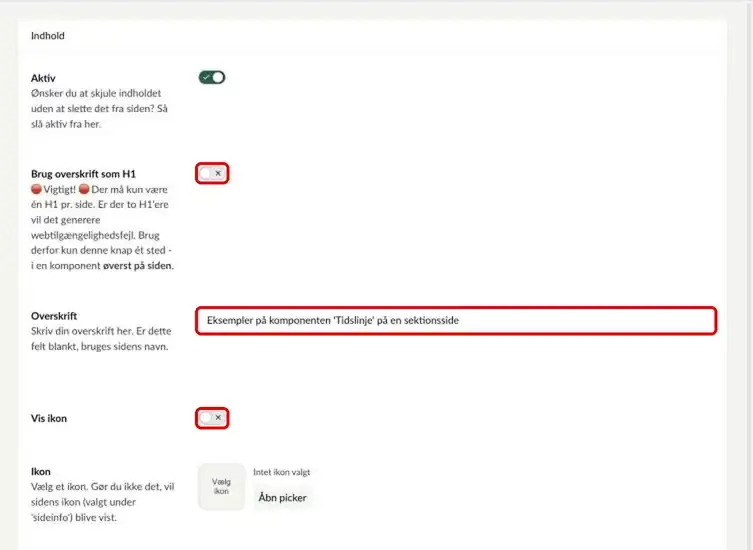The image size is (753, 550).
Task: Click the 'Brug overskrift som H1' label
Action: [83, 174]
